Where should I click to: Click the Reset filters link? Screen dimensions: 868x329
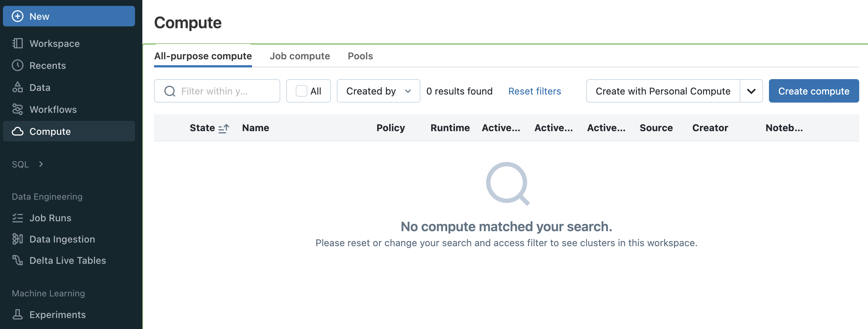point(535,91)
